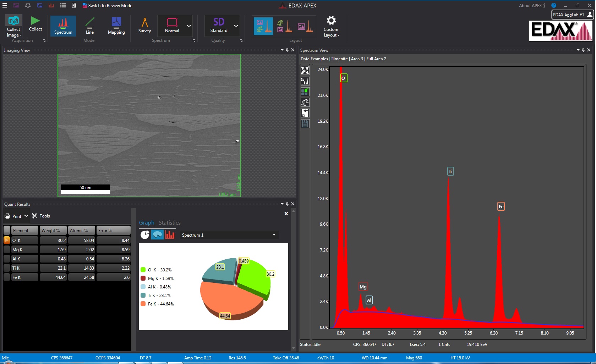This screenshot has height=364, width=596.
Task: Click the pie chart view icon
Action: (x=145, y=235)
